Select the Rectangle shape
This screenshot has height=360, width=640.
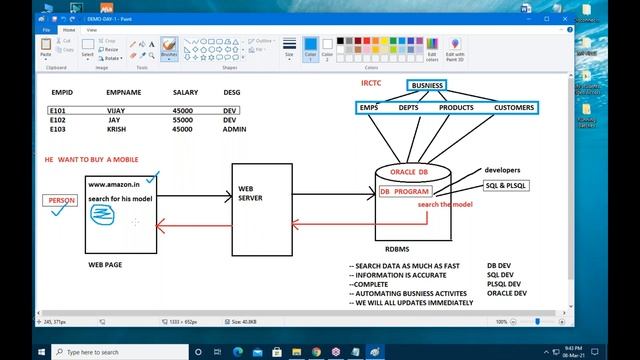pos(211,42)
